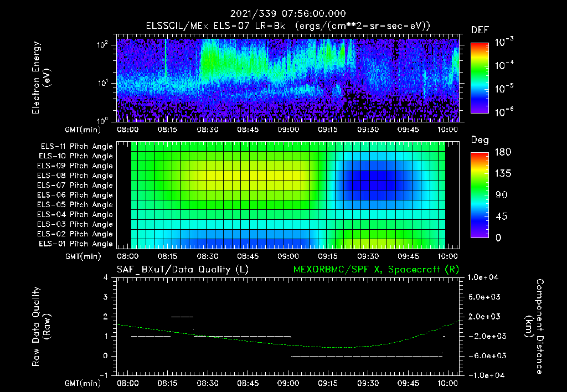Image resolution: width=567 pixels, height=392 pixels.
Task: Click the 0 degree color bar label
Action: coord(498,238)
